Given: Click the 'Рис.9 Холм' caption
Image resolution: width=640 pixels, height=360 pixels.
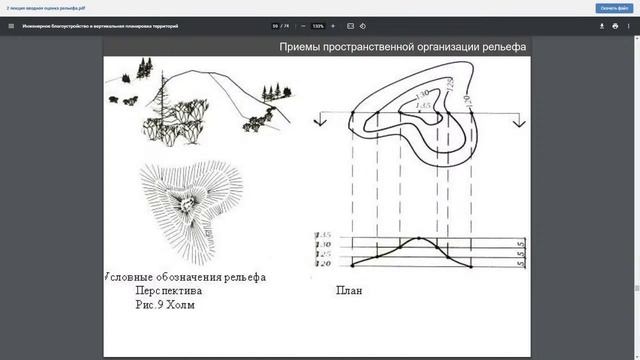Looking at the screenshot, I should point(165,305).
